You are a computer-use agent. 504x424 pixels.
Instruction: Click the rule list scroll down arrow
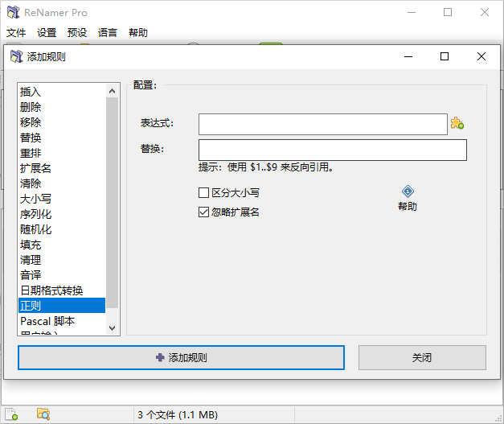(113, 327)
